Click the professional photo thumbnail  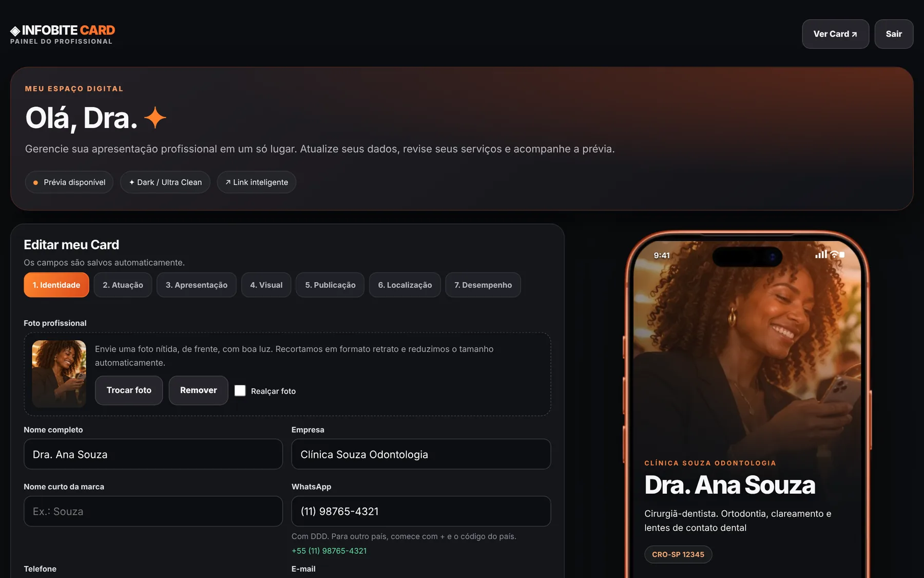(x=59, y=374)
